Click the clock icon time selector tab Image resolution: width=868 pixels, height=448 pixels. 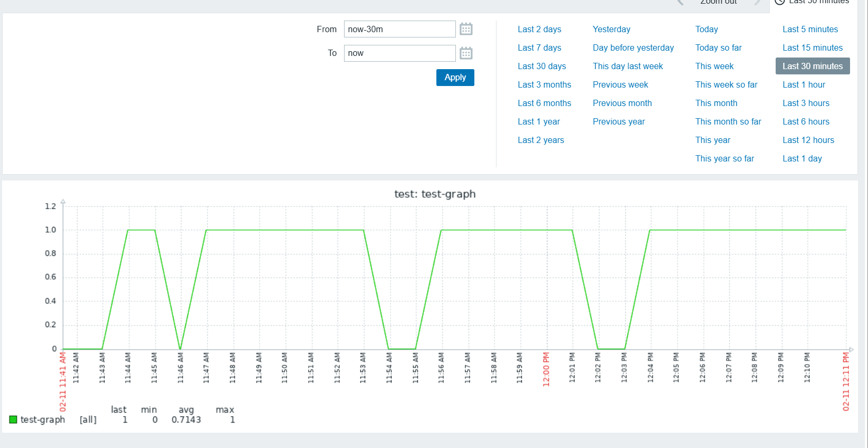point(779,2)
